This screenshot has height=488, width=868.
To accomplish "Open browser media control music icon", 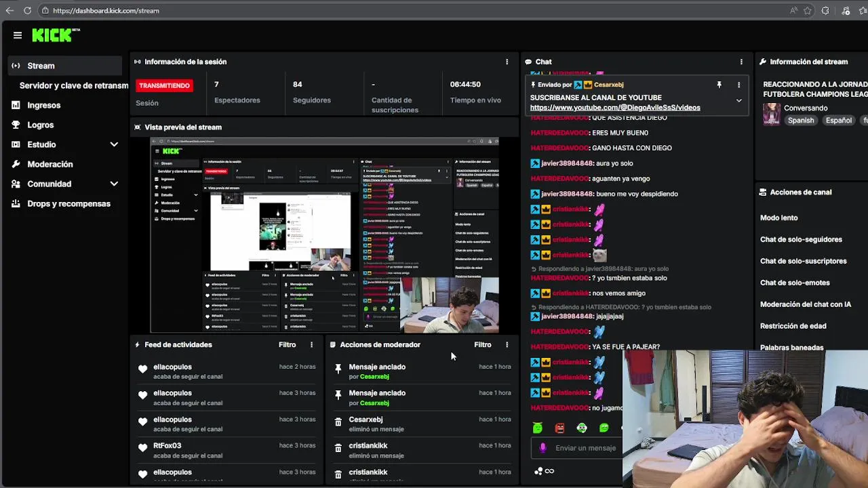I will point(846,11).
